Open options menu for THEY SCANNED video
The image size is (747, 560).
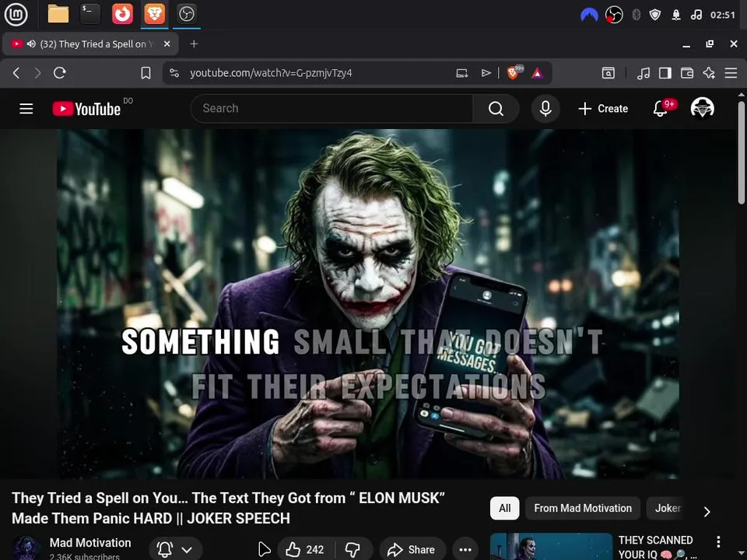(718, 541)
